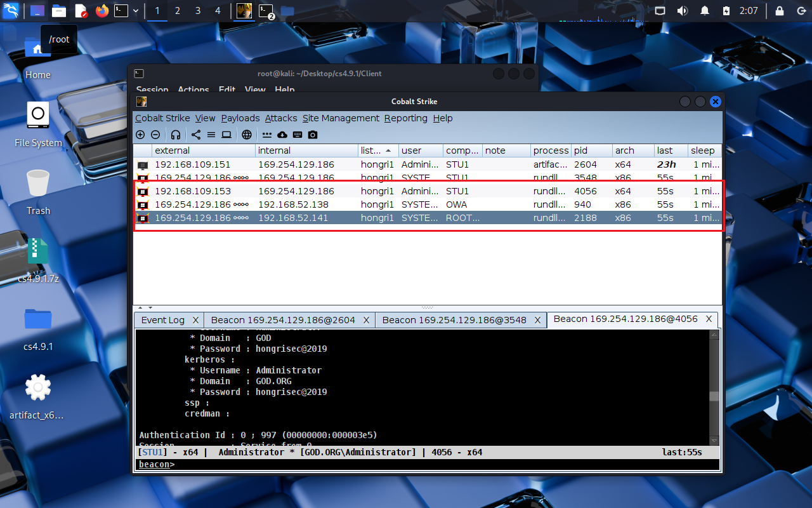Launch Firefox from the top panel
812x508 pixels.
click(x=101, y=11)
